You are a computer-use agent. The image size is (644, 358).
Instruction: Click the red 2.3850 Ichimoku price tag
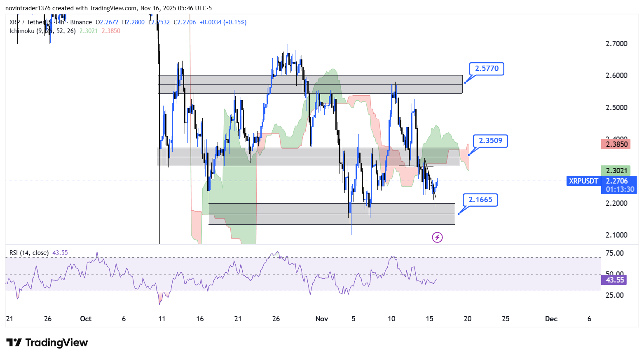coord(616,144)
